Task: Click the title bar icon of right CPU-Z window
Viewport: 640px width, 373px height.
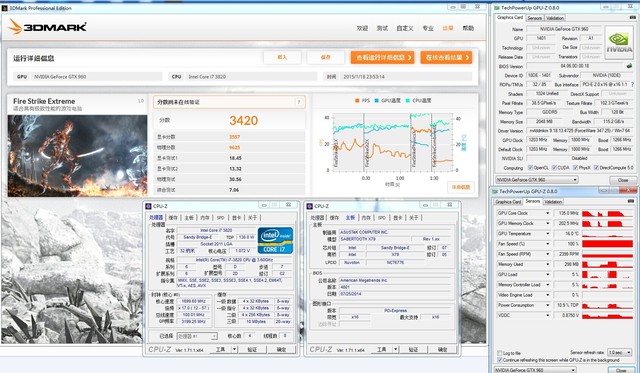Action: (x=309, y=206)
